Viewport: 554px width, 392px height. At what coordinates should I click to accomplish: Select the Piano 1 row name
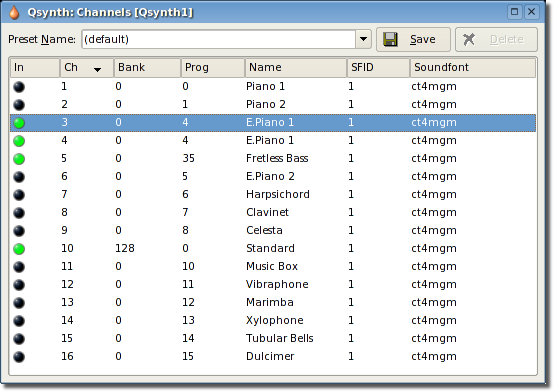tap(265, 87)
